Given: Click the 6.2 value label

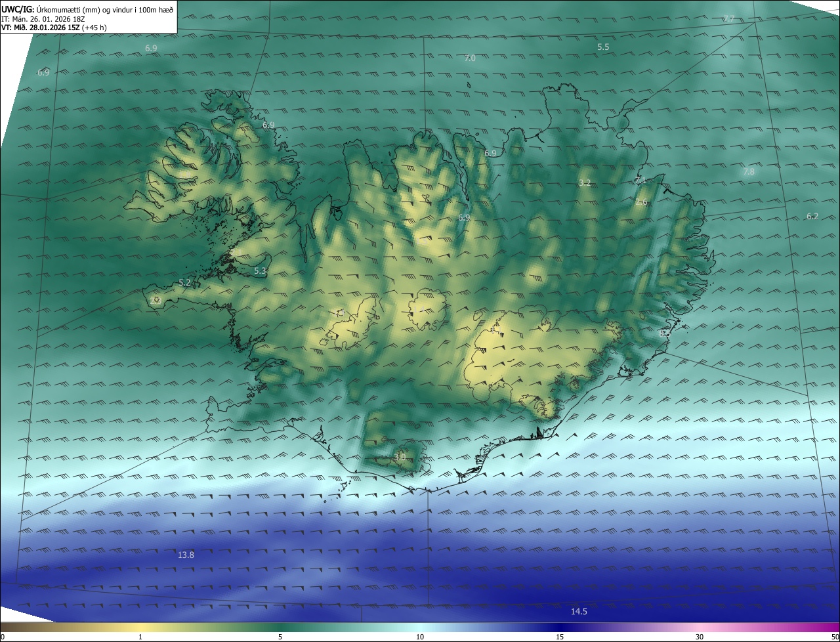Looking at the screenshot, I should (812, 217).
